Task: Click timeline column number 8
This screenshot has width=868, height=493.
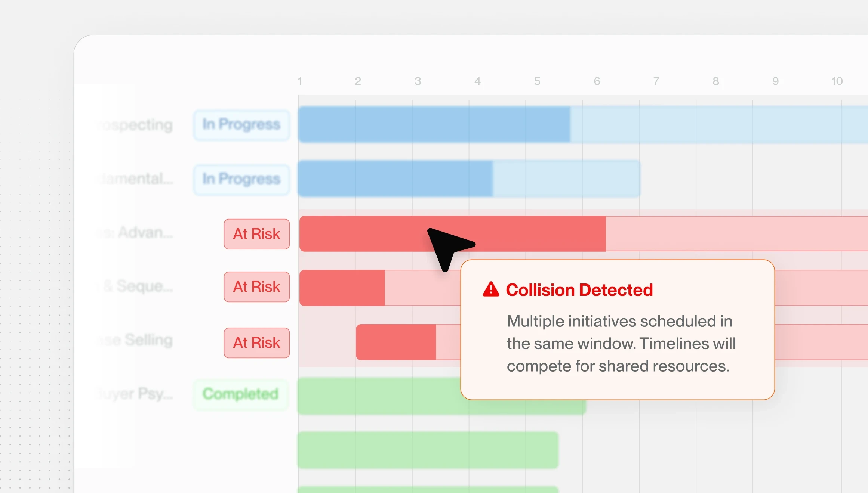Action: pyautogui.click(x=715, y=81)
